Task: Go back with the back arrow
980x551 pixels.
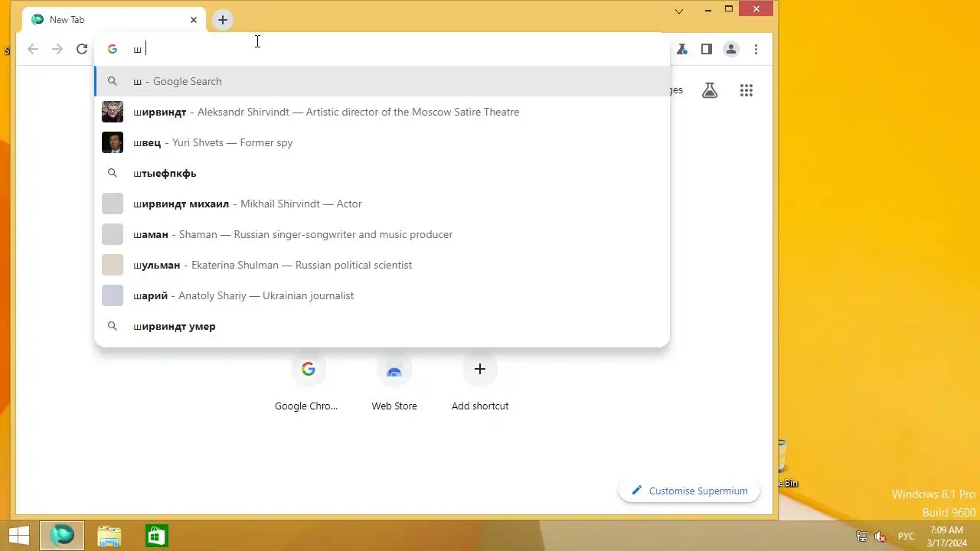Action: point(33,49)
